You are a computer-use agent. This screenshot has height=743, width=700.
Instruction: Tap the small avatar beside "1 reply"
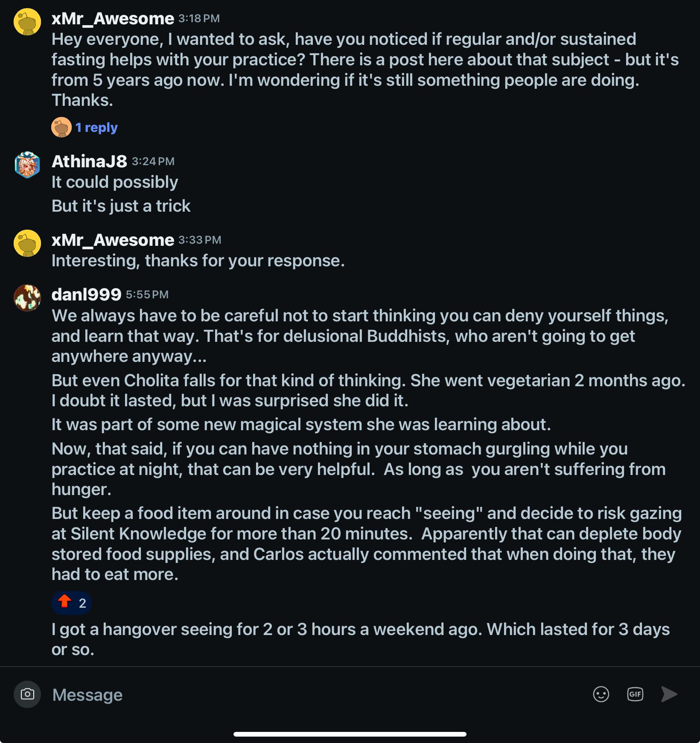point(61,127)
